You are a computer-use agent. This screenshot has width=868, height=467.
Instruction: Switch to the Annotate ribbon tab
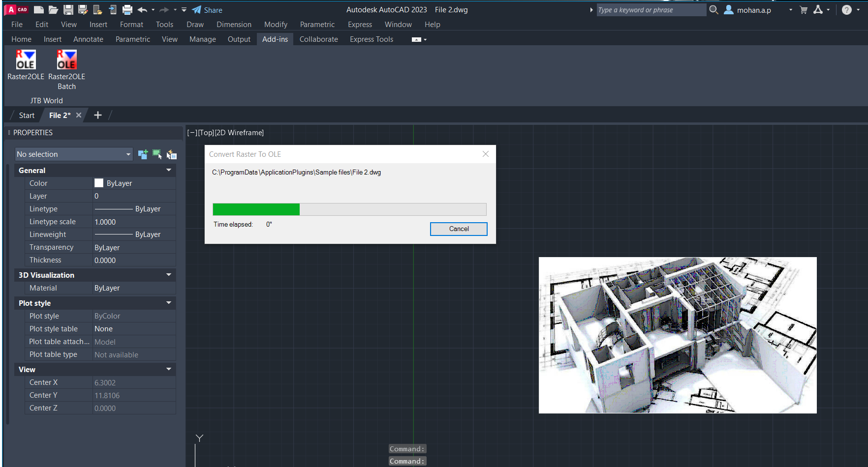click(88, 39)
